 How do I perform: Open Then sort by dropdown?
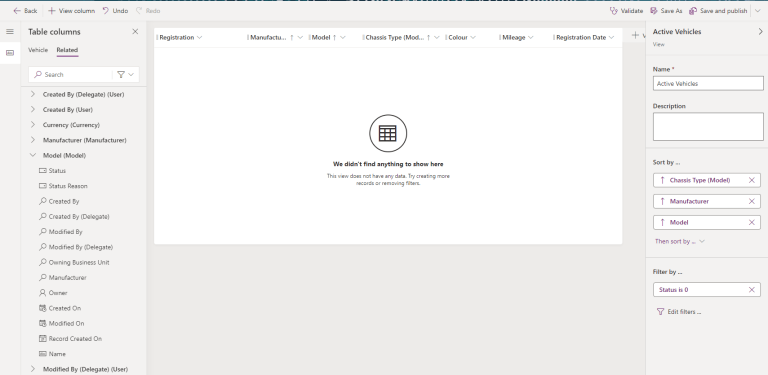tap(680, 241)
